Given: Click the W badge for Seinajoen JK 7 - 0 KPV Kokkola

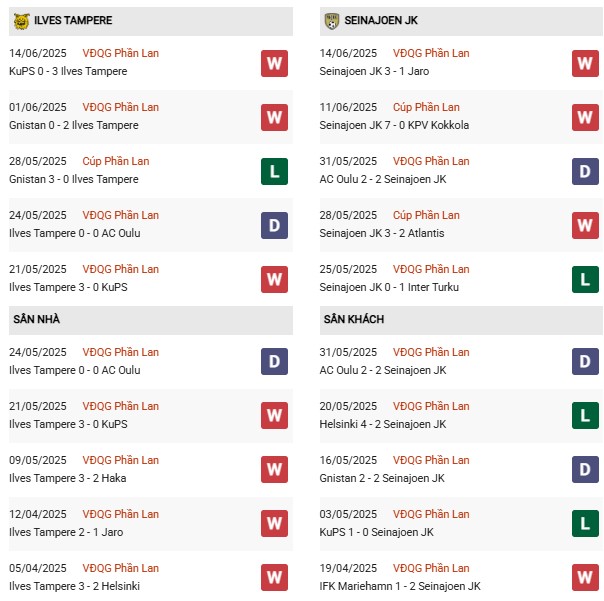Looking at the screenshot, I should coord(585,118).
